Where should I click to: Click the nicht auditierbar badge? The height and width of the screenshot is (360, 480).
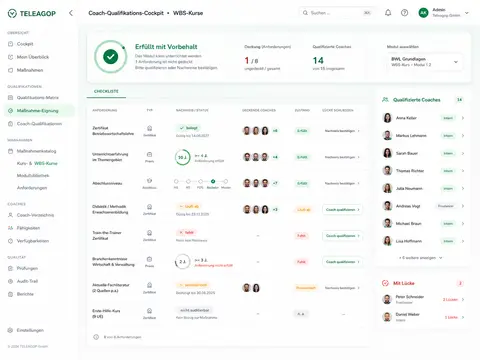[194, 310]
